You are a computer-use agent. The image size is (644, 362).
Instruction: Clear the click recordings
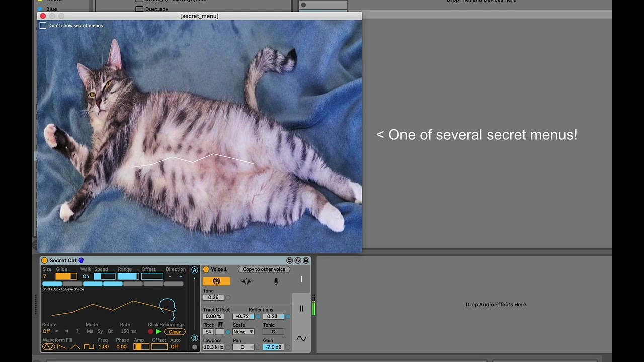[x=175, y=332]
